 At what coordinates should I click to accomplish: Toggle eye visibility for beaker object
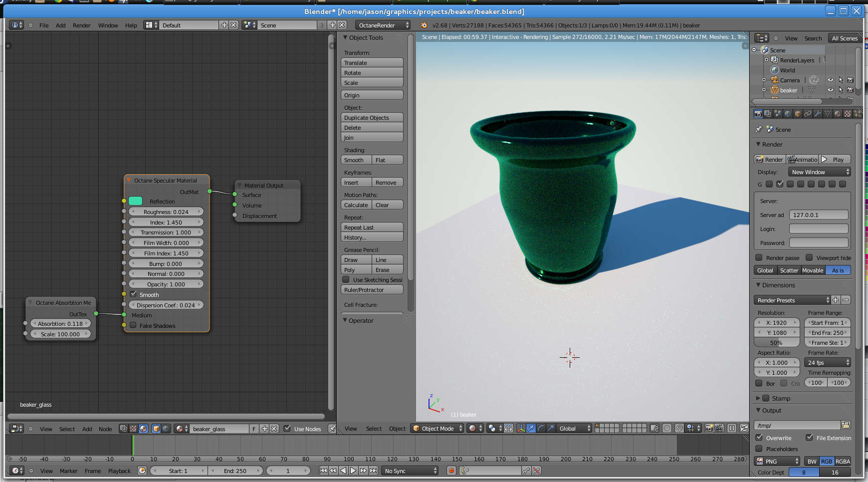[830, 90]
